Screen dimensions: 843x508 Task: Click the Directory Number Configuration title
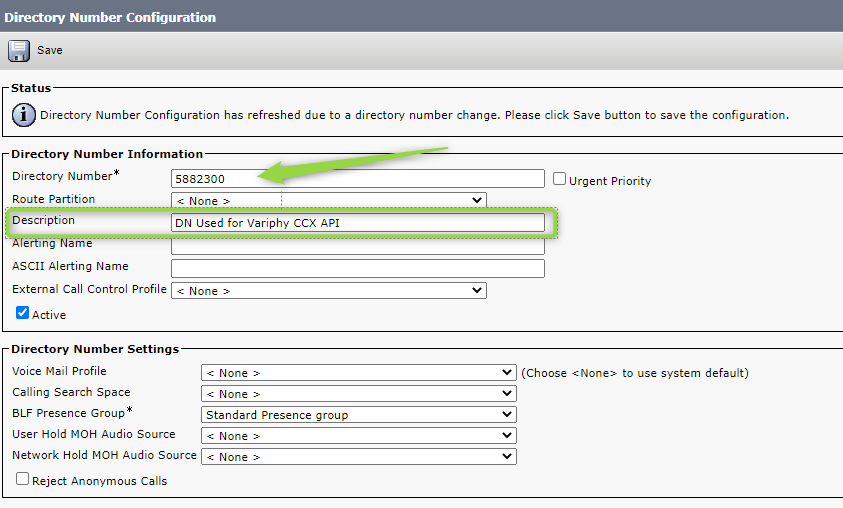(110, 17)
